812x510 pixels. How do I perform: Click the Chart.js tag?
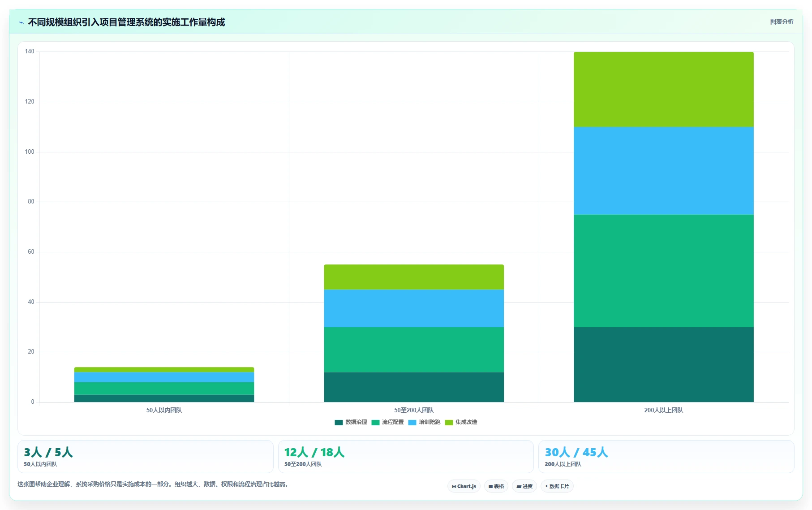click(464, 486)
